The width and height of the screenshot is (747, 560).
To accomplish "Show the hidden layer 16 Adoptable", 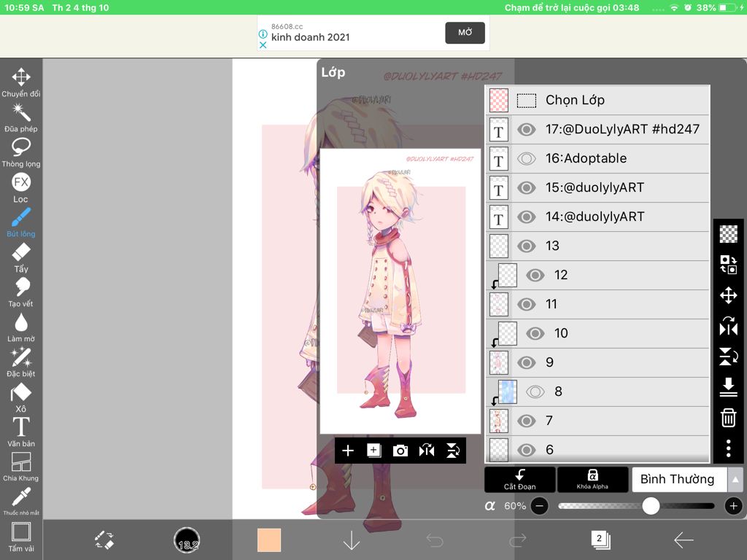I will 527,158.
